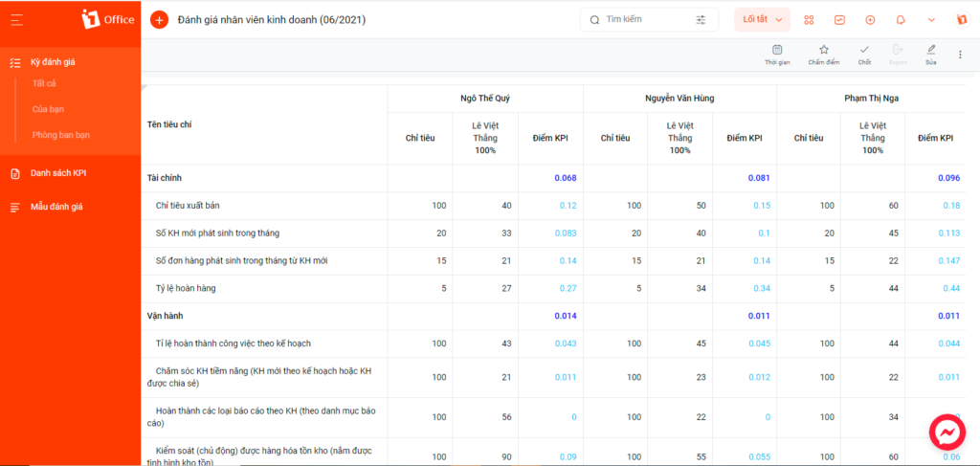Open the apps grid icon
Image resolution: width=980 pixels, height=466 pixels.
click(x=809, y=20)
